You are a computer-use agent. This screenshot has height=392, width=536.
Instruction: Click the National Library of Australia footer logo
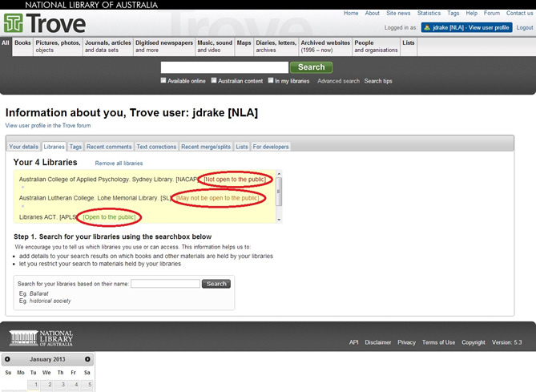pyautogui.click(x=41, y=338)
